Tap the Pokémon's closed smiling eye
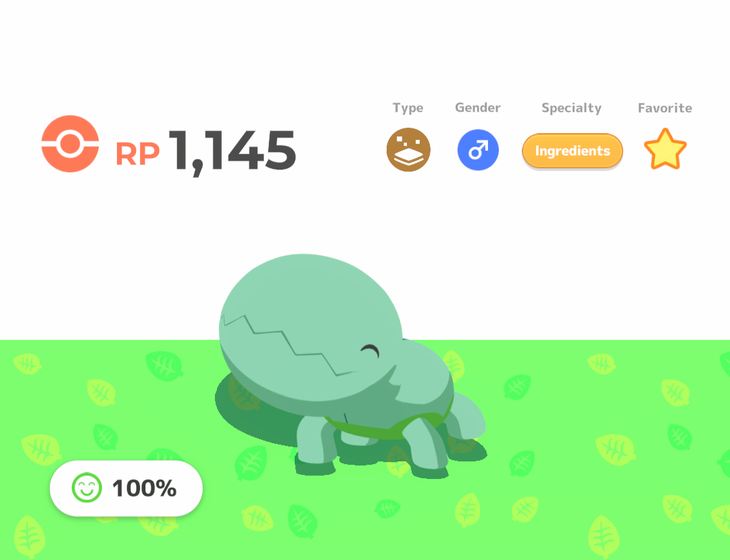This screenshot has width=730, height=560. [370, 351]
